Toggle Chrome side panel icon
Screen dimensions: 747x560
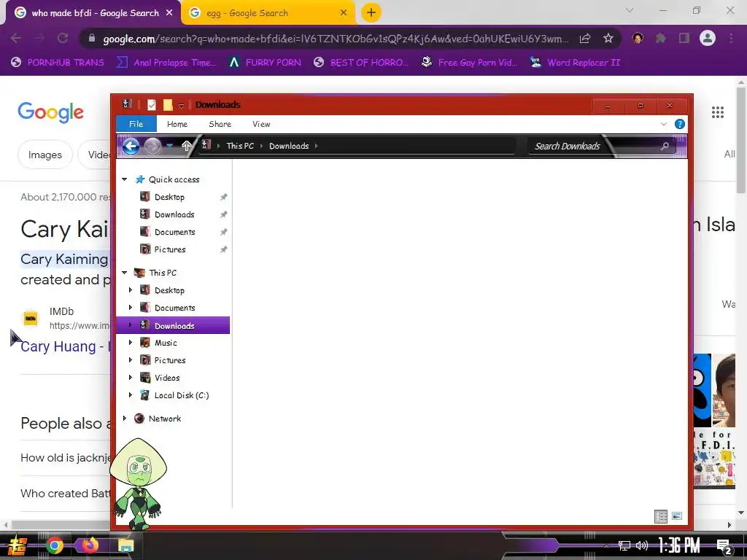coord(684,38)
